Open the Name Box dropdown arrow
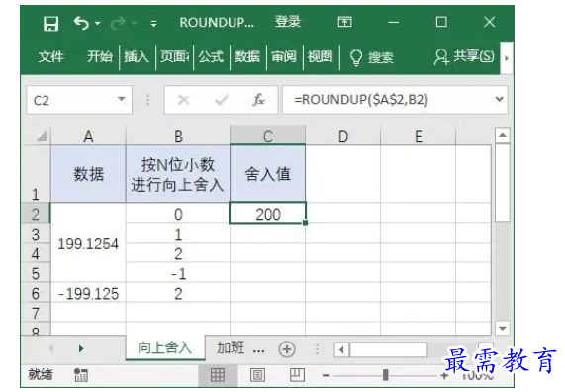 122,99
